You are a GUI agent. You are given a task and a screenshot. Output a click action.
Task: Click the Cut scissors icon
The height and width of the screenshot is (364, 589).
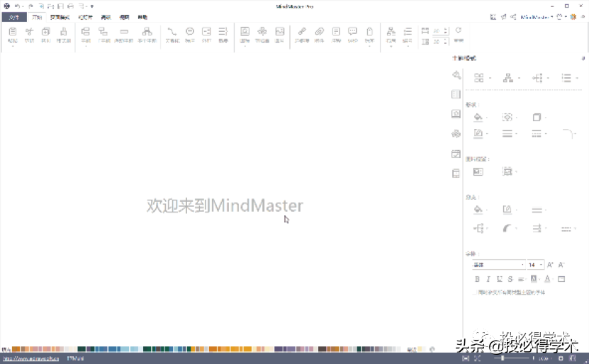[30, 33]
